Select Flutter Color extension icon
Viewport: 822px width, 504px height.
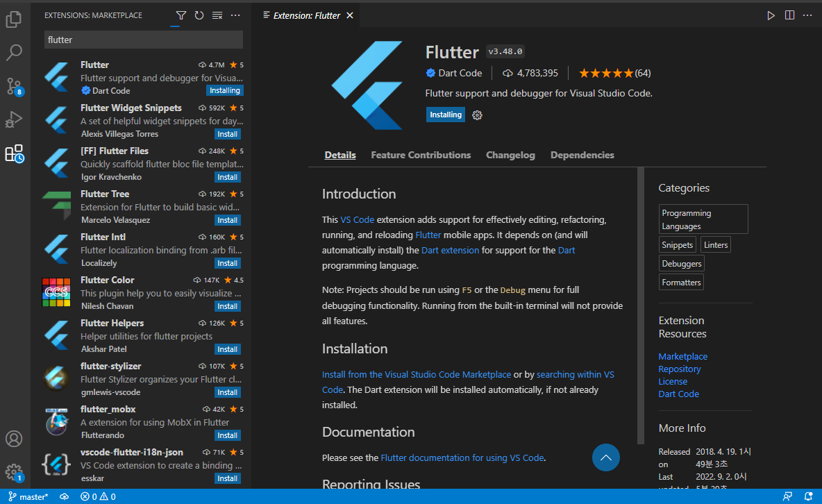click(56, 293)
